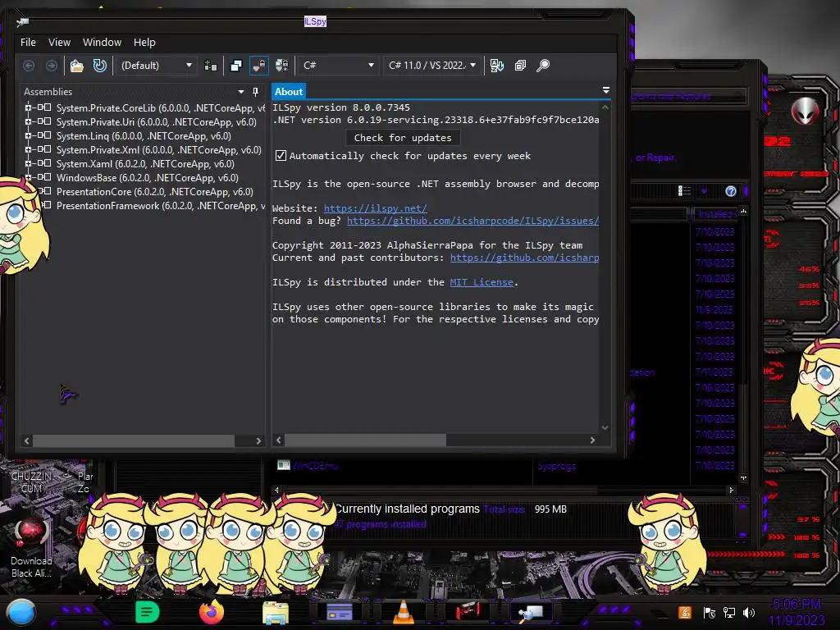Click the Assemblies pane horizontal scrollbar thumb
Image resolution: width=840 pixels, height=630 pixels.
[x=134, y=441]
